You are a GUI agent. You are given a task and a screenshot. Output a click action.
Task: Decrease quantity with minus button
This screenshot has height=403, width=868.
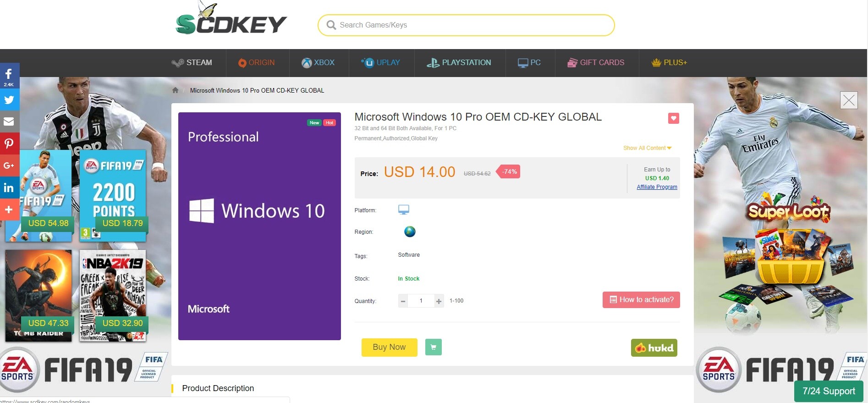click(x=403, y=301)
